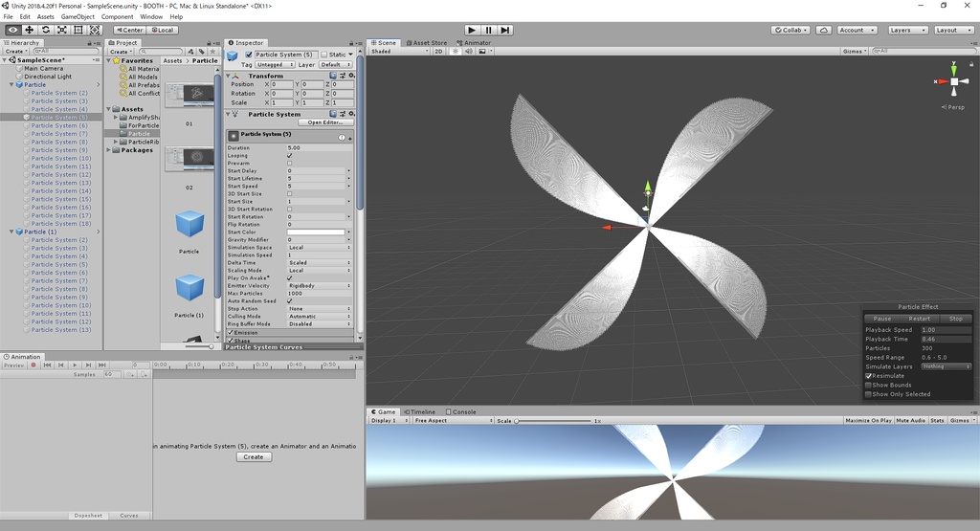The image size is (980, 531).
Task: Click the Duration input field
Action: [x=319, y=148]
